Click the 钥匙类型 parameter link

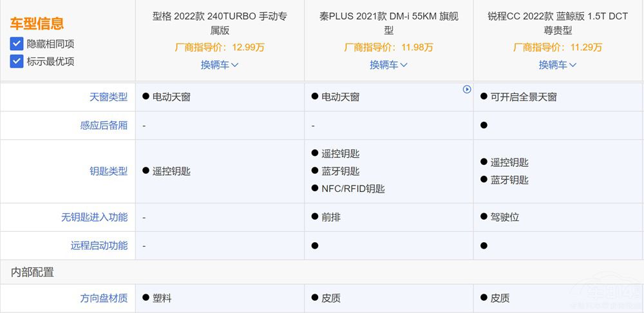tap(108, 171)
